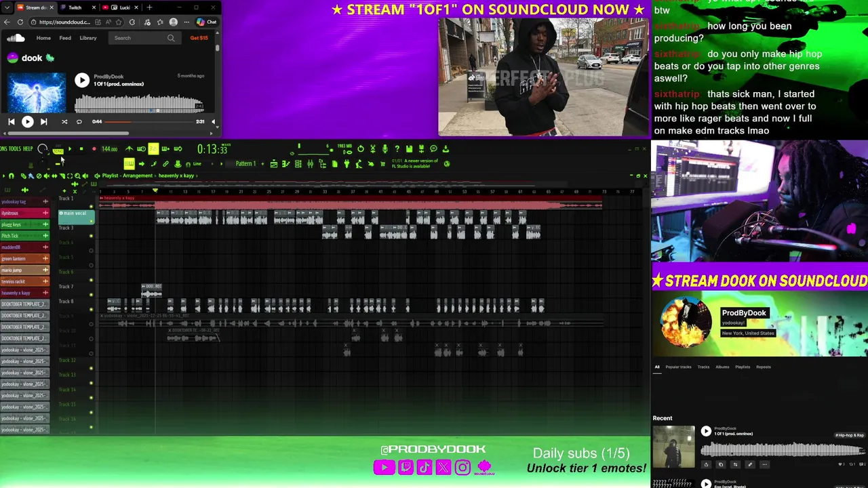Select 'heavenly x kayy' in the picker list

tap(24, 293)
